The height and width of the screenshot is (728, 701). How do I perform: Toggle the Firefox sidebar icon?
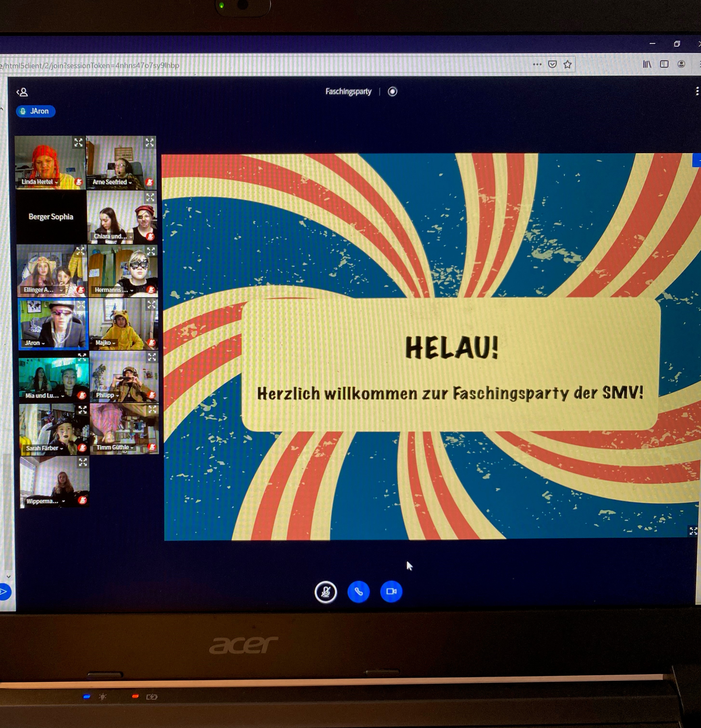coord(664,64)
